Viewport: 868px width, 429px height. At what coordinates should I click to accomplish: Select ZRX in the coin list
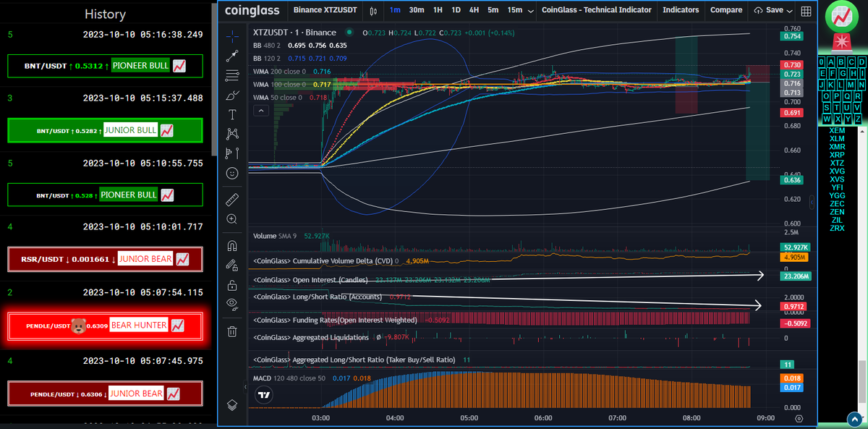click(837, 228)
